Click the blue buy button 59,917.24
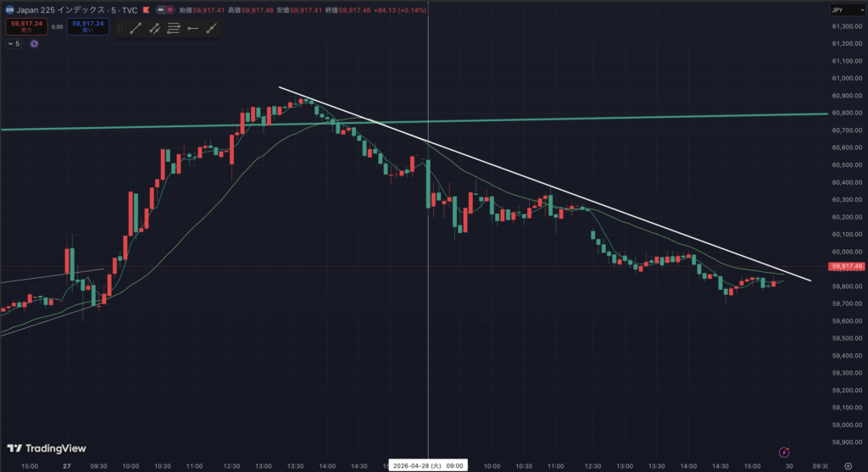This screenshot has width=868, height=472. pos(89,27)
